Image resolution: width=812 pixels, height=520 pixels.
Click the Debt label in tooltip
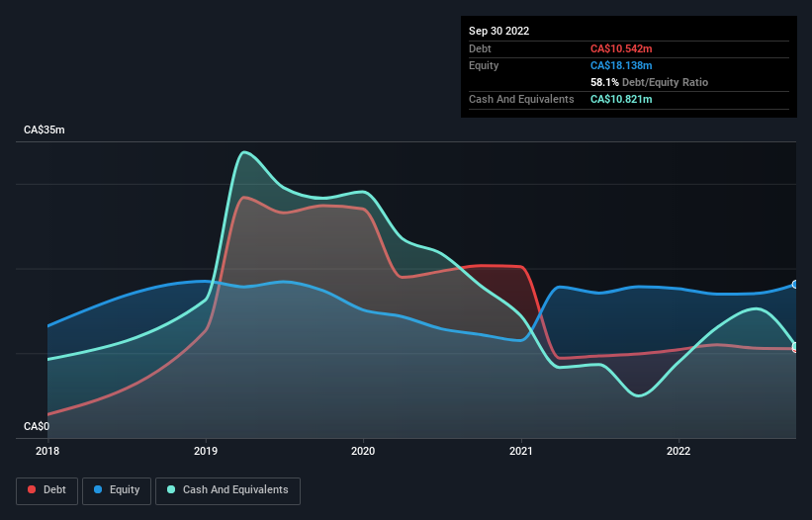point(480,48)
